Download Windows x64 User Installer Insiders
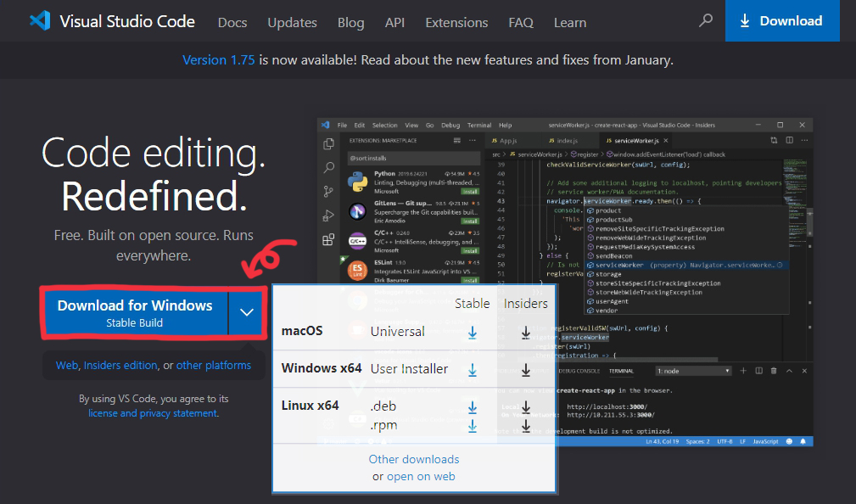 526,370
